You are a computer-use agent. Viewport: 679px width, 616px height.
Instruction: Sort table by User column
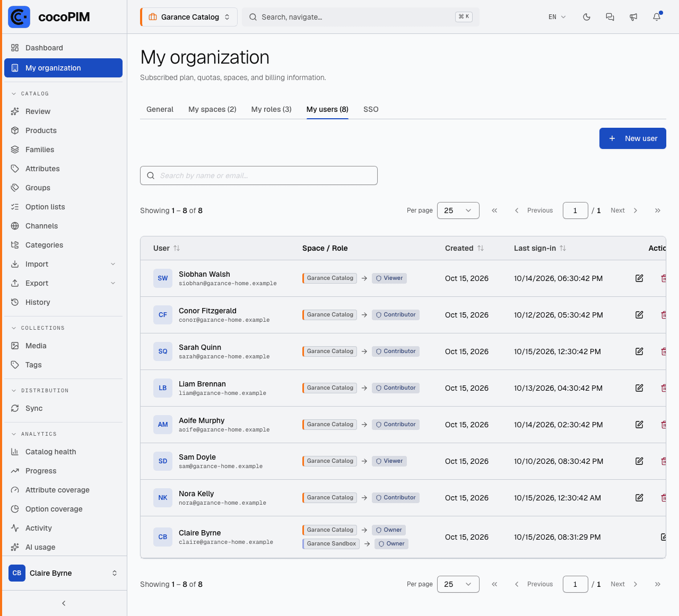[167, 248]
